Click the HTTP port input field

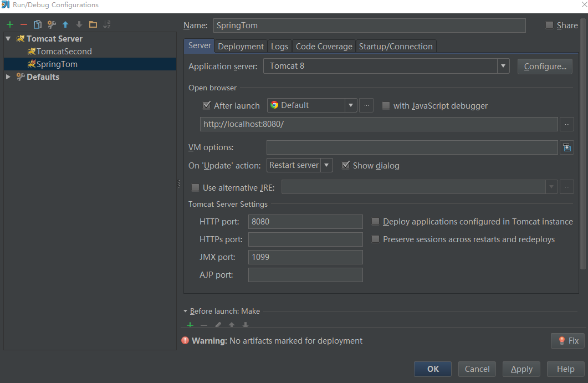point(305,222)
